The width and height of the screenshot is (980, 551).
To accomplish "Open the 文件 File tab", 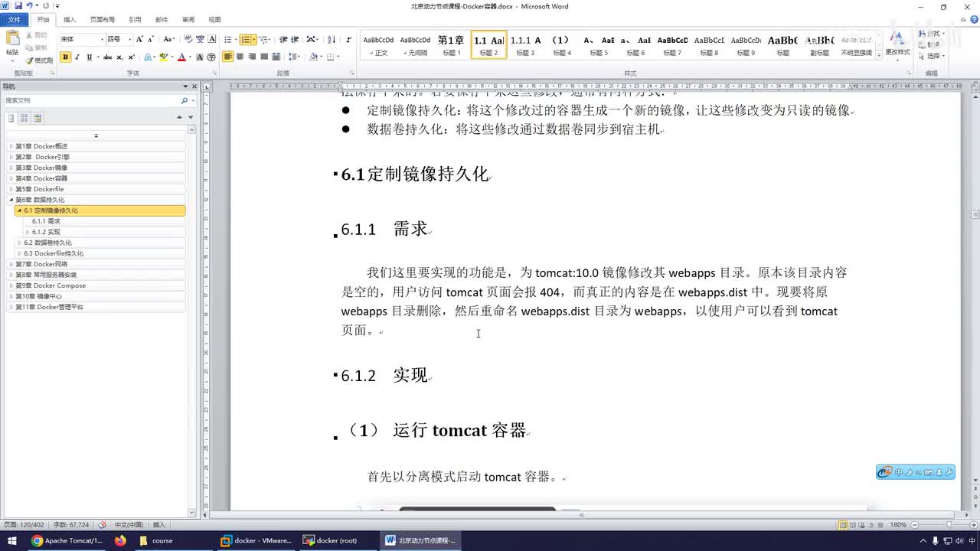I will pos(15,19).
